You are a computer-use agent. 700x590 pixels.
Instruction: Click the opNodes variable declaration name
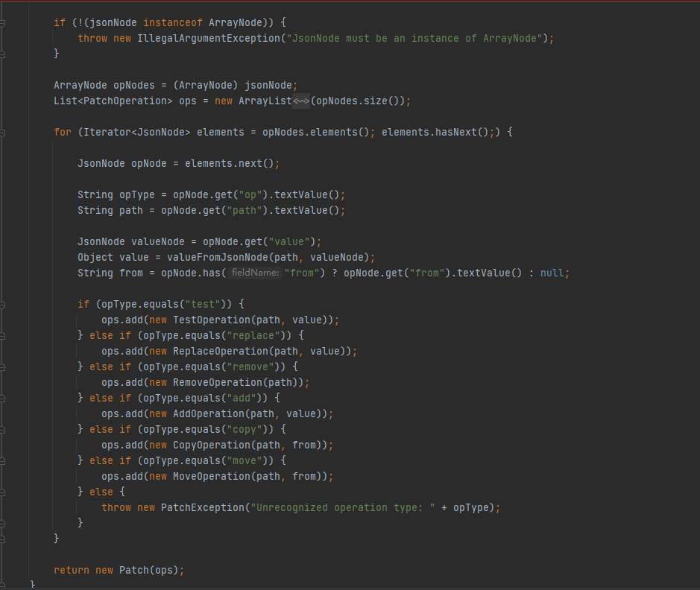[134, 85]
